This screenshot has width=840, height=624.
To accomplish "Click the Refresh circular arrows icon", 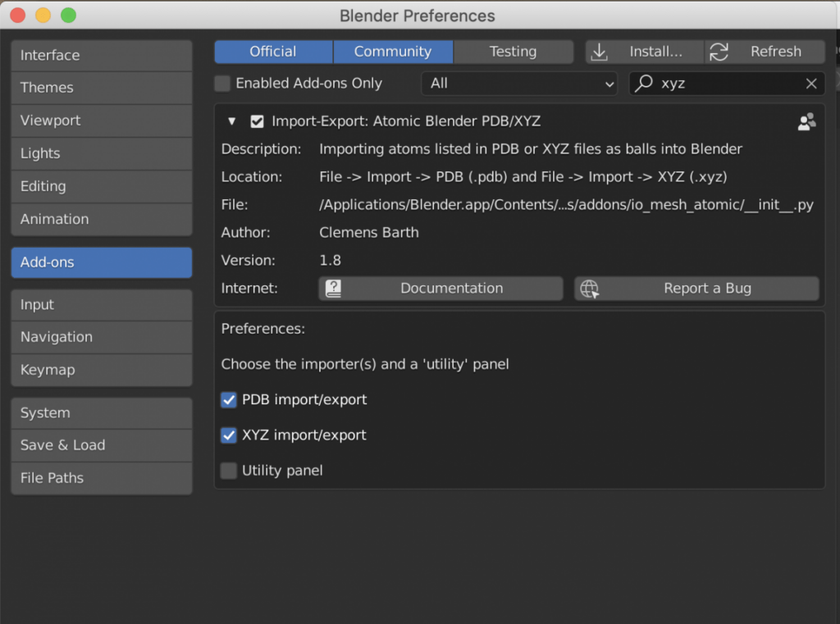I will pyautogui.click(x=719, y=52).
